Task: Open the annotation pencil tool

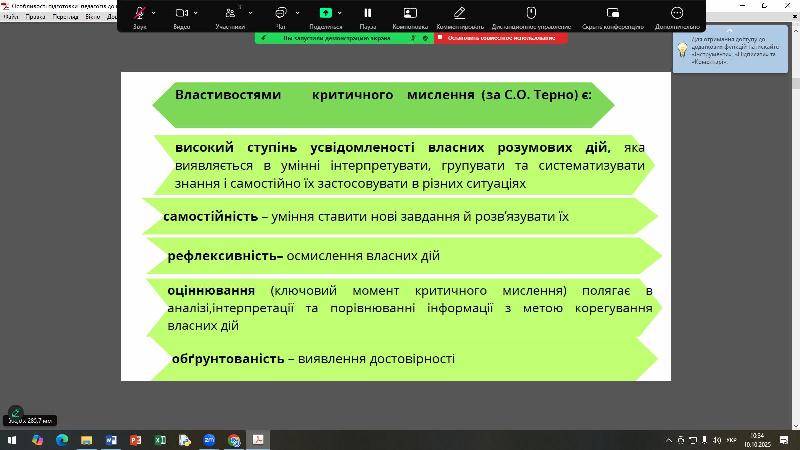Action: point(459,13)
